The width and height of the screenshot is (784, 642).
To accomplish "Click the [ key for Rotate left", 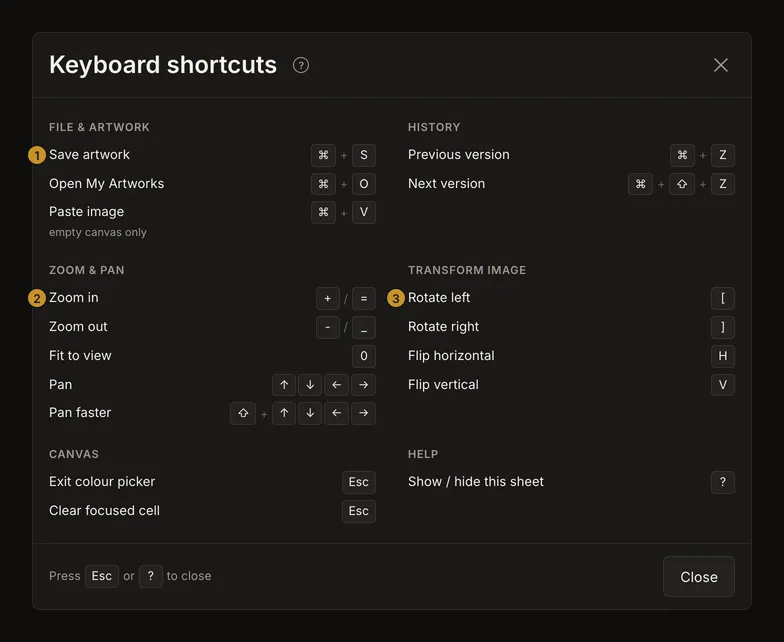I will coord(722,298).
